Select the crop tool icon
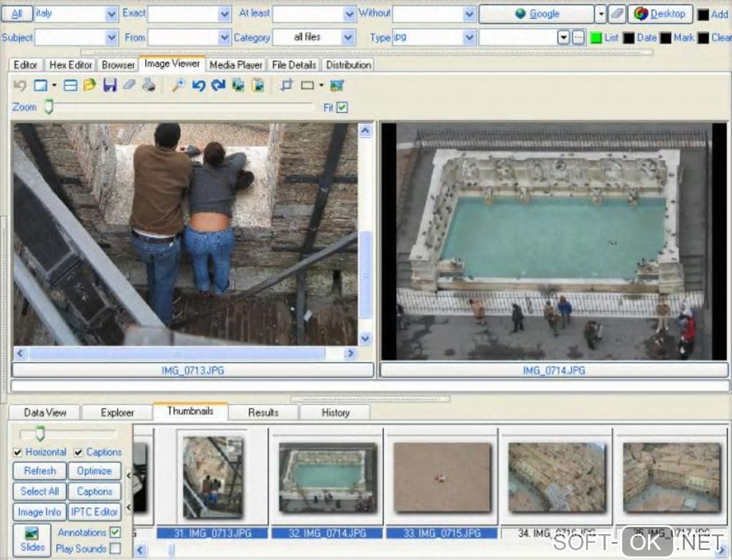Screen dimensions: 732x560 (x=286, y=85)
